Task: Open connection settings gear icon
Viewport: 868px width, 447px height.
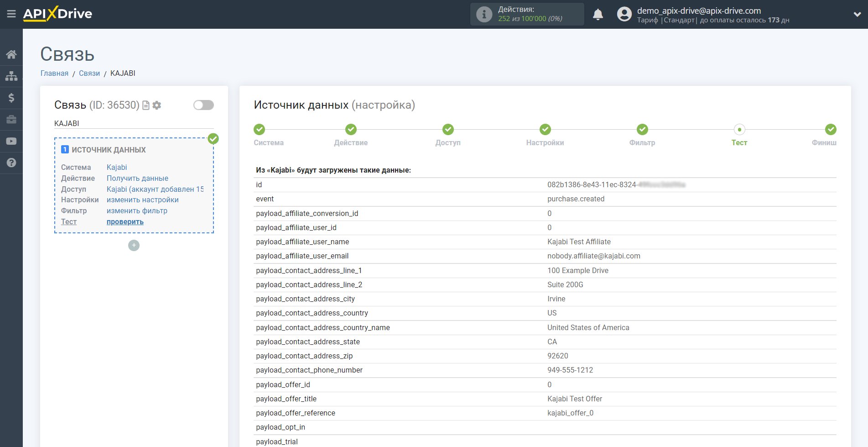Action: click(x=157, y=105)
